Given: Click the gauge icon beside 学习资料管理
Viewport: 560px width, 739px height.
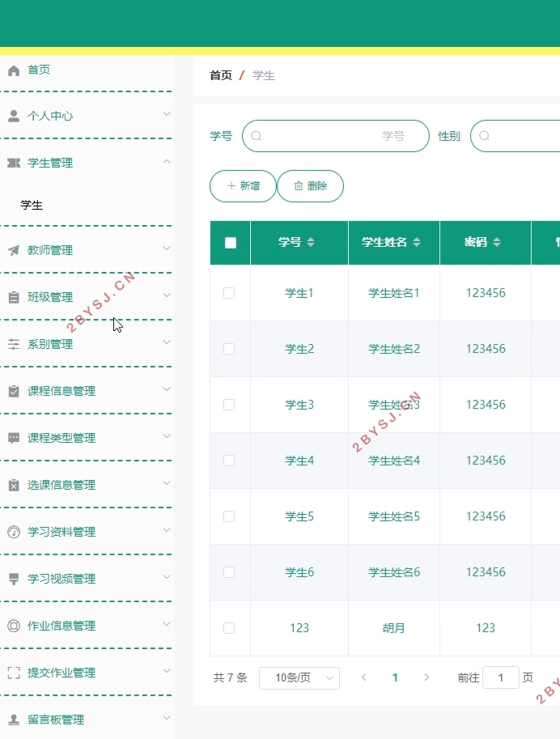Looking at the screenshot, I should pyautogui.click(x=14, y=532).
